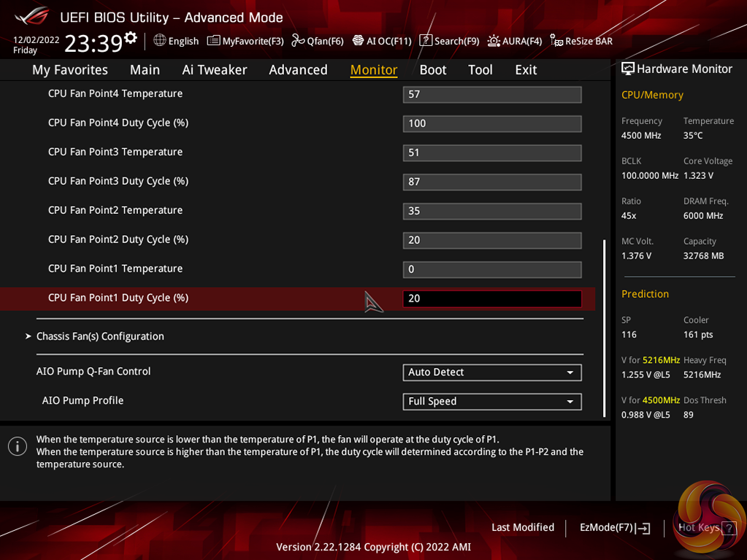This screenshot has width=747, height=560.
Task: Open the Boot tab
Action: [432, 70]
